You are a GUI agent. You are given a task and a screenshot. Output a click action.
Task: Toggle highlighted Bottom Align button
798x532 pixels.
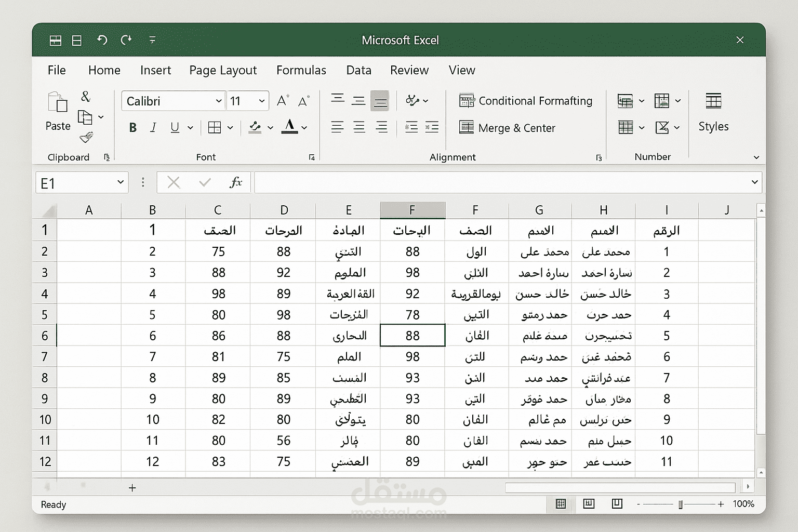[380, 101]
